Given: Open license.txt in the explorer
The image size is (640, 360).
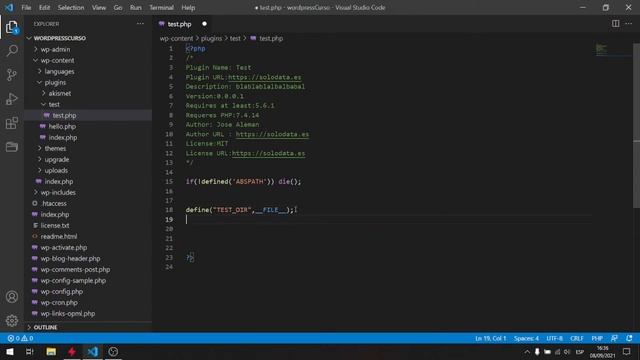Looking at the screenshot, I should (x=55, y=225).
